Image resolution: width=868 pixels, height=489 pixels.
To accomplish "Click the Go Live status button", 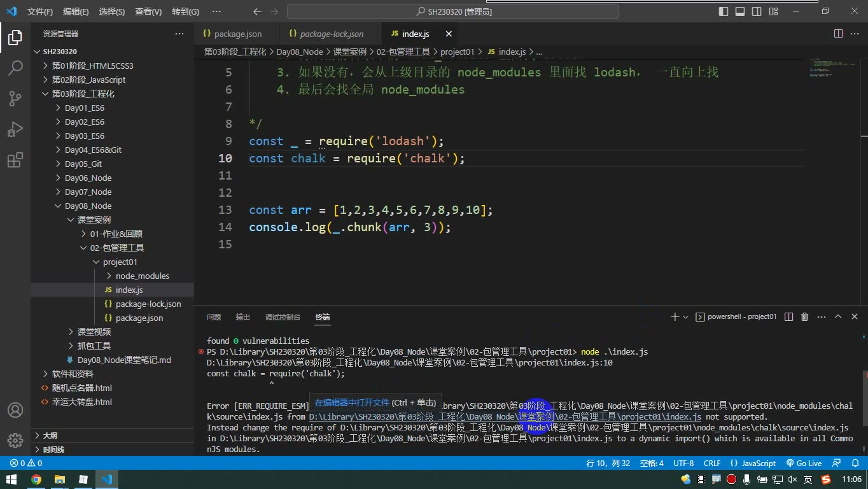I will click(804, 463).
